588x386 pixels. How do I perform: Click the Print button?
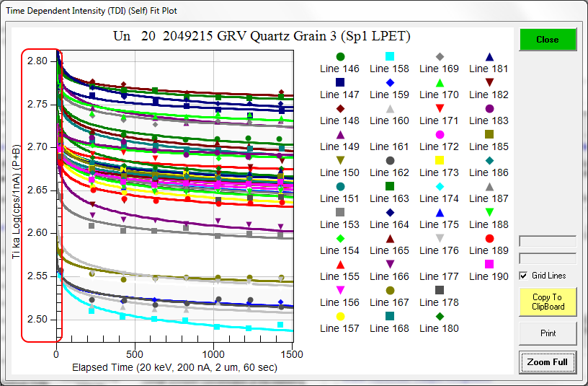pyautogui.click(x=548, y=333)
